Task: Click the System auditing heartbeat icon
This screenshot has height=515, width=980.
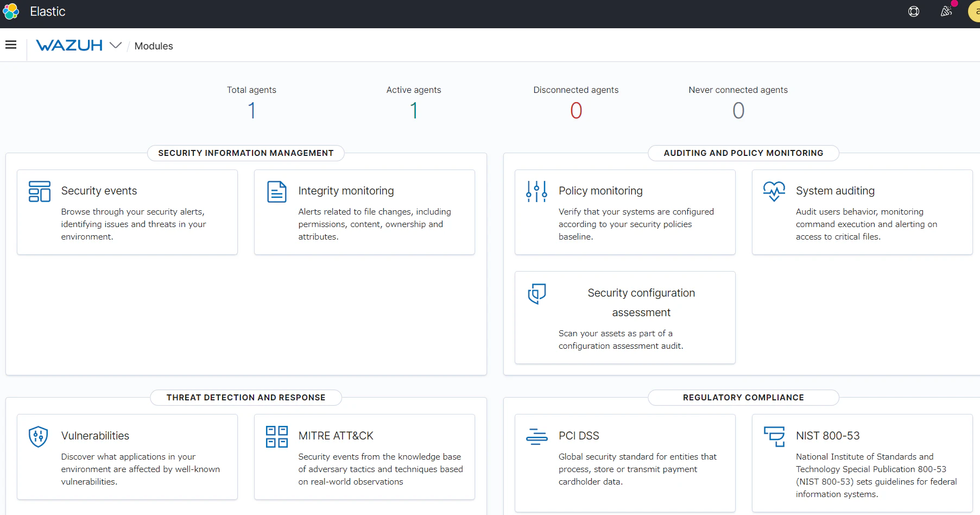Action: tap(774, 191)
